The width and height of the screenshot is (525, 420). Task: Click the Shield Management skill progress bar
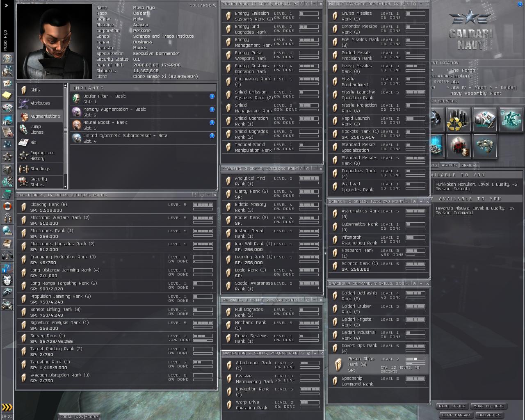[308, 110]
